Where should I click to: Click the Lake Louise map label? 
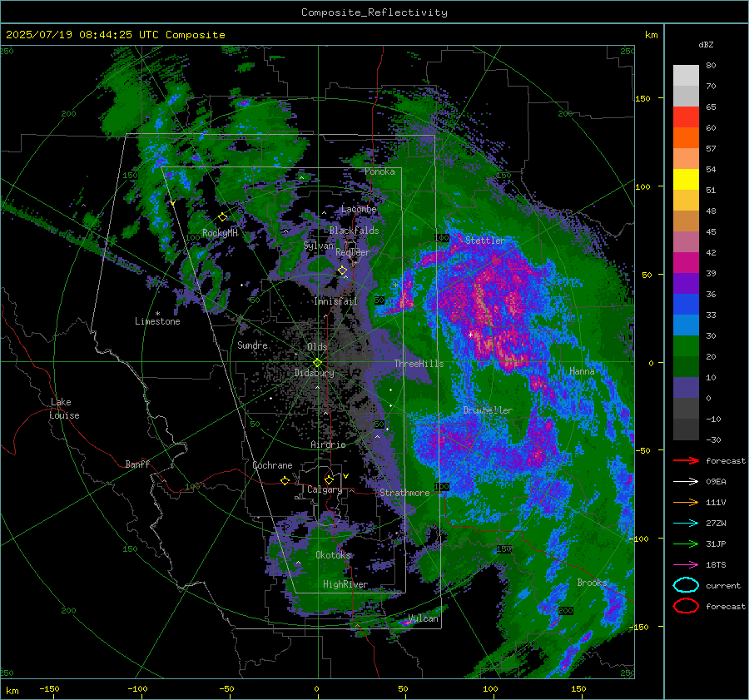pos(64,409)
